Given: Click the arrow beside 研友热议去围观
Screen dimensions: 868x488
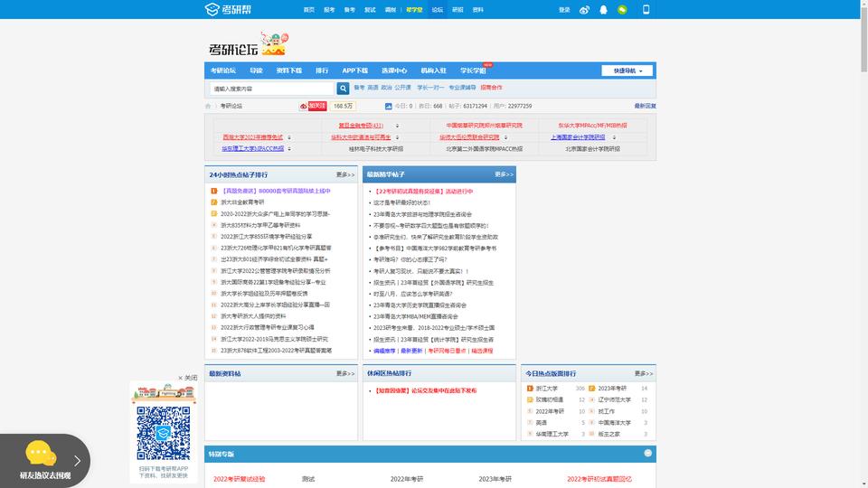Looking at the screenshot, I should click(x=77, y=460).
